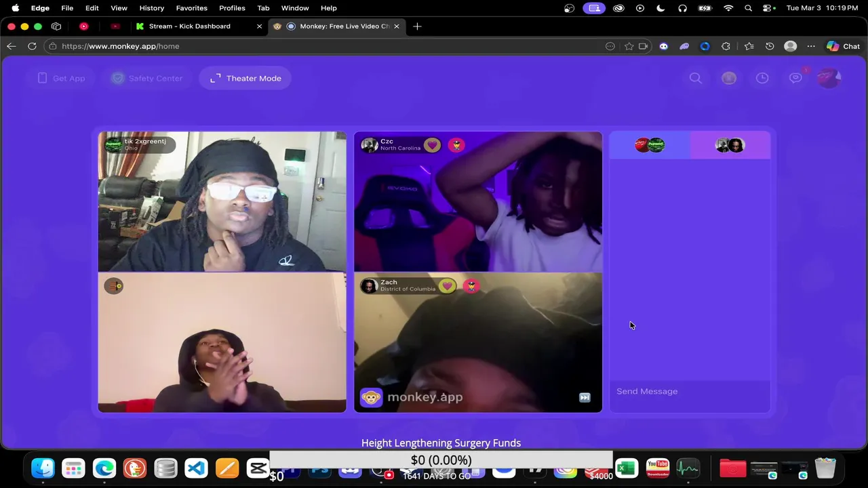Image resolution: width=868 pixels, height=488 pixels.
Task: Click report badge next to Zach
Action: click(471, 286)
